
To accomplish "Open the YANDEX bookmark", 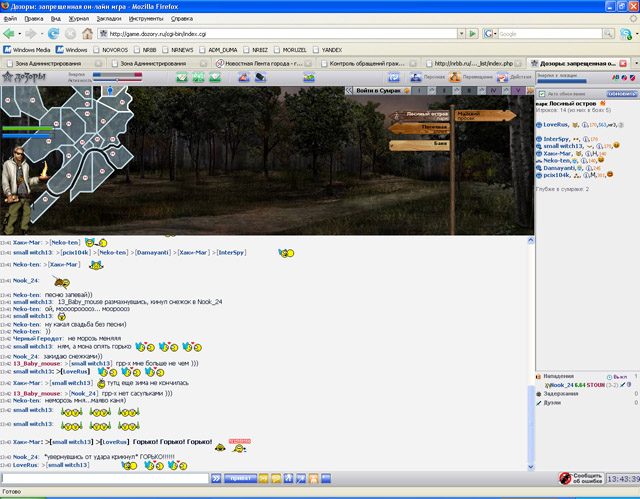I will click(327, 50).
